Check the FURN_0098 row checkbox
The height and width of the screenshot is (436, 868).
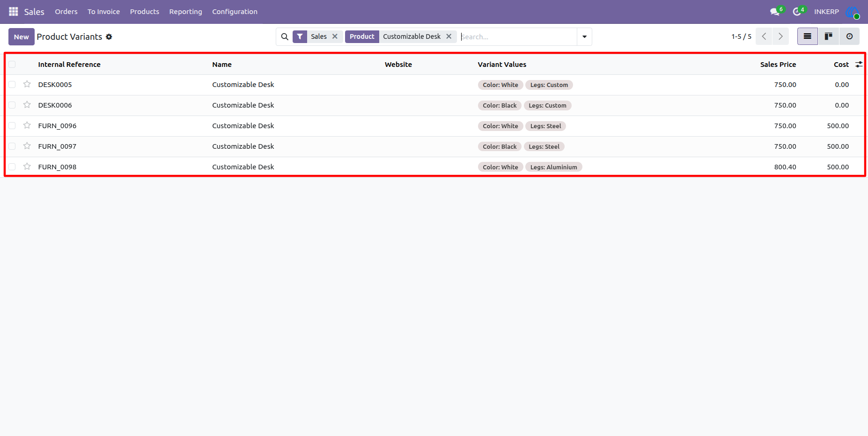12,167
